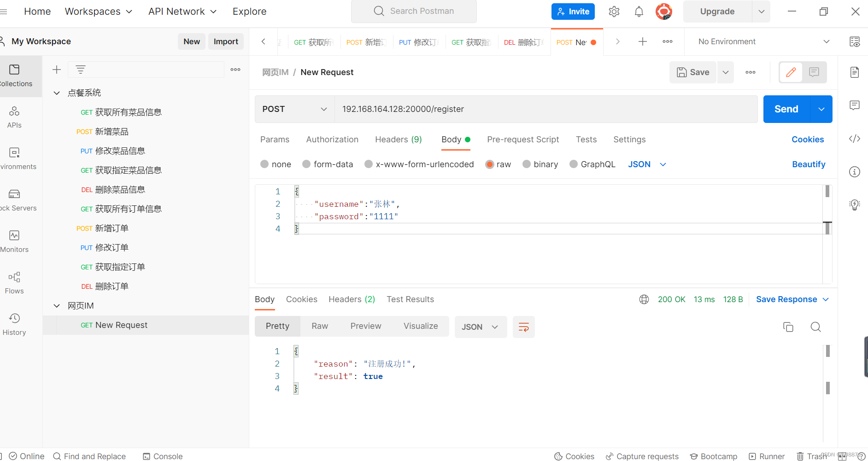
Task: Open the Monitors sidebar panel
Action: point(14,242)
